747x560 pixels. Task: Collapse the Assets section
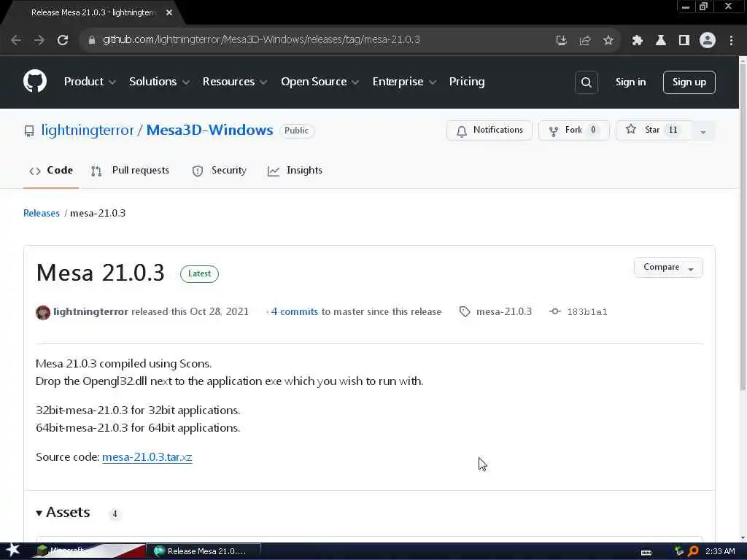tap(63, 513)
